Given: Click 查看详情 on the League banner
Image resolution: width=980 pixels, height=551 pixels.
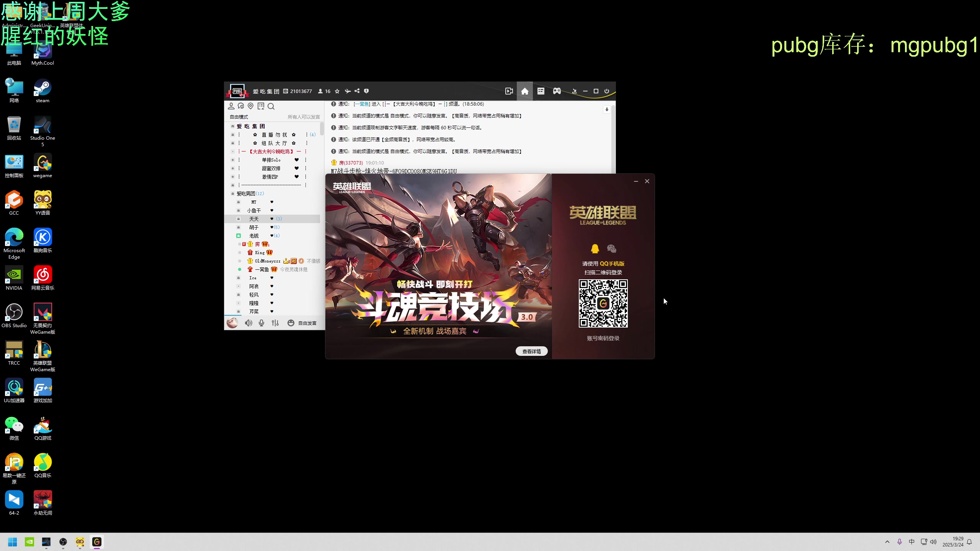Looking at the screenshot, I should tap(531, 351).
